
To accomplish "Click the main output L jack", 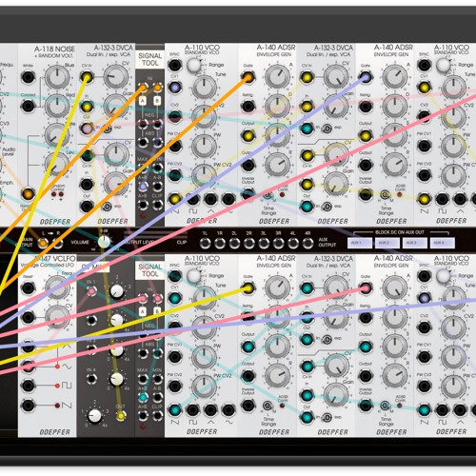I will coord(43,244).
